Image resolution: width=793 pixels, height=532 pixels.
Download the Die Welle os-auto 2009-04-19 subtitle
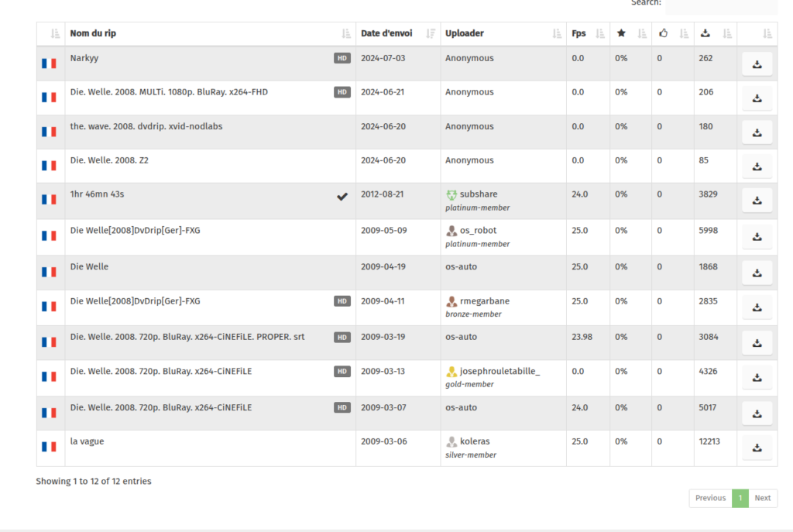coord(757,273)
